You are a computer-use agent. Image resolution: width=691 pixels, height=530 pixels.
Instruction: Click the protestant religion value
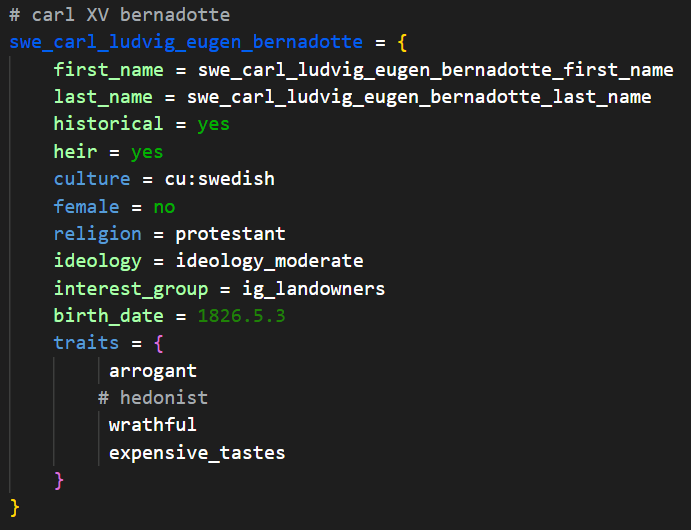(230, 234)
